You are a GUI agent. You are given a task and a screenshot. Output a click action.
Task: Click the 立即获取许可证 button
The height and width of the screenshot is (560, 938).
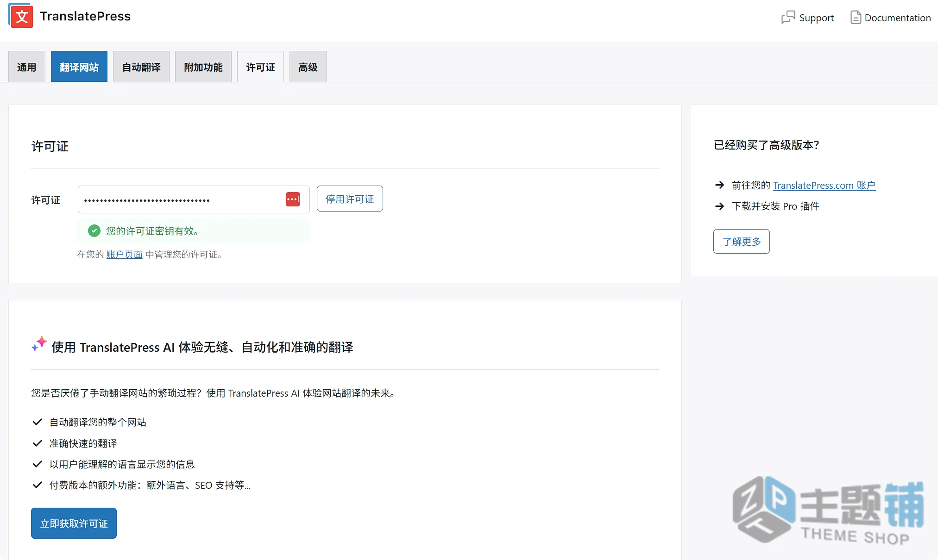coord(74,523)
